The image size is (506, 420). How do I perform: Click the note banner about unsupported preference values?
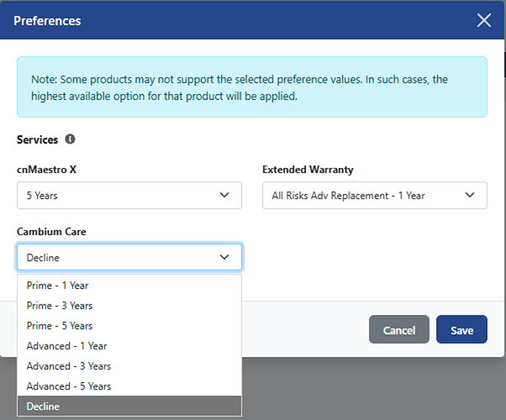(x=252, y=87)
